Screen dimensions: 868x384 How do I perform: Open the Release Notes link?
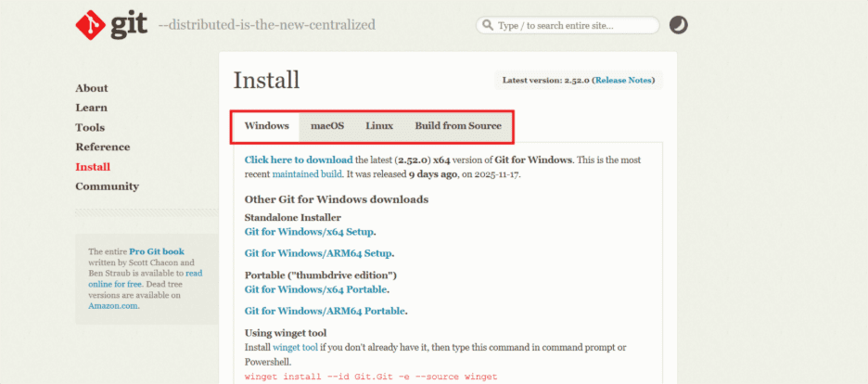click(623, 80)
